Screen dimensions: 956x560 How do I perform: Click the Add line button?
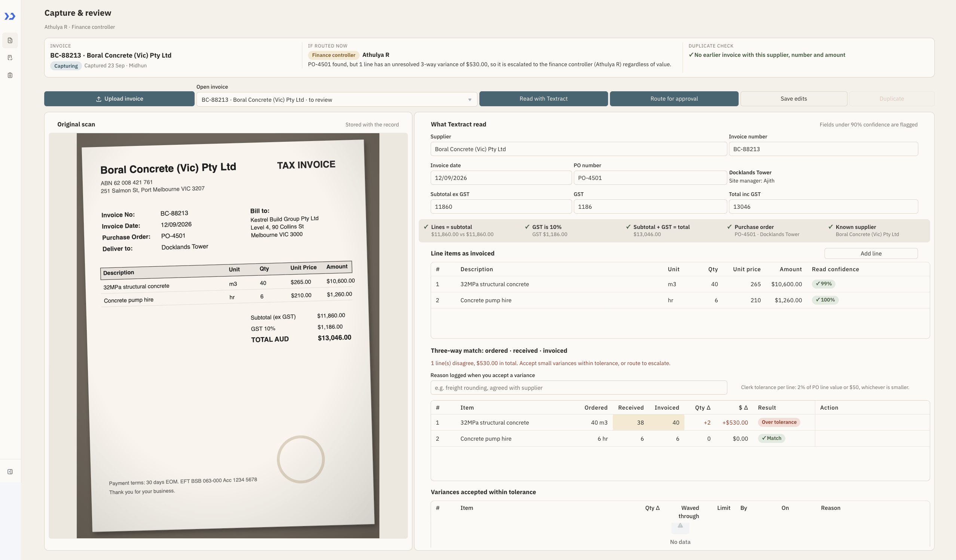pos(871,254)
